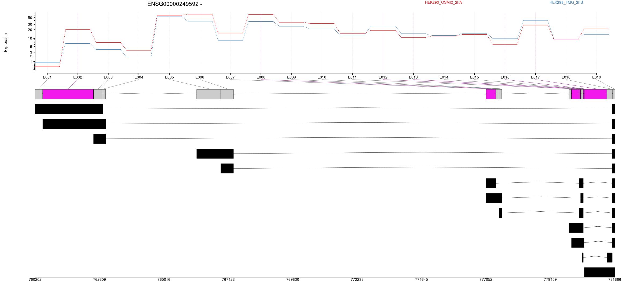Click exon bin label E017

(x=535, y=77)
